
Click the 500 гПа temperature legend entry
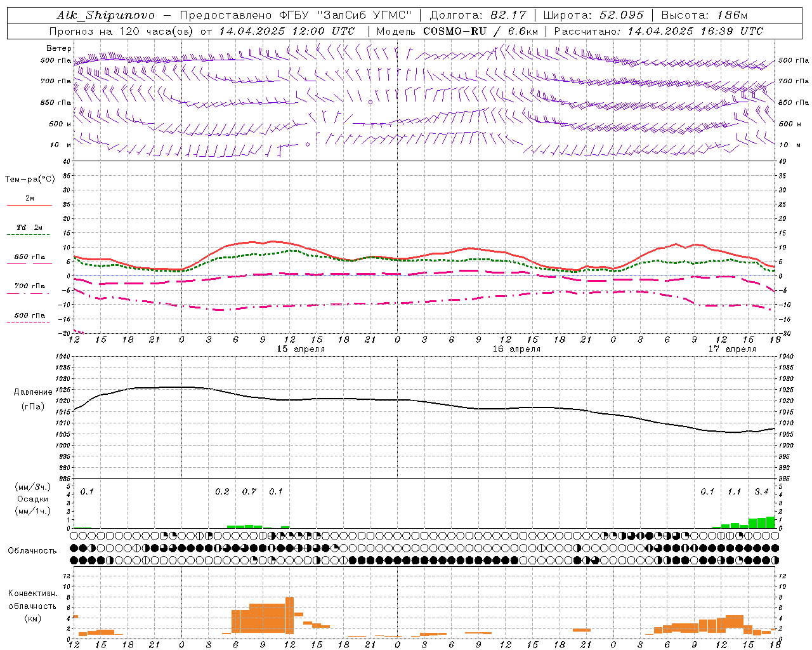(x=30, y=315)
